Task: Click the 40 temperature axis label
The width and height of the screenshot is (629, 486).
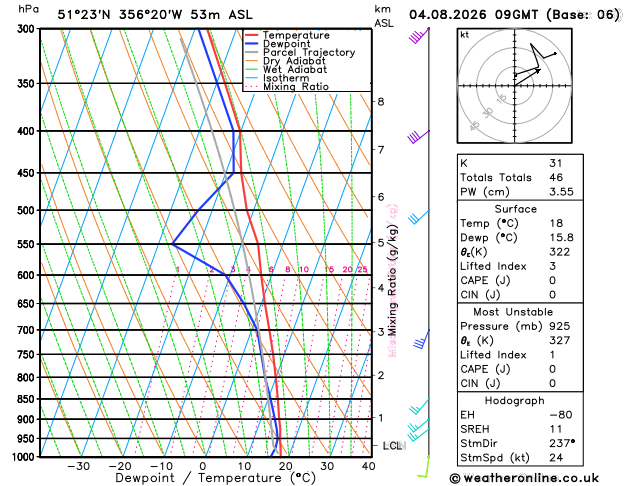Action: [x=368, y=466]
